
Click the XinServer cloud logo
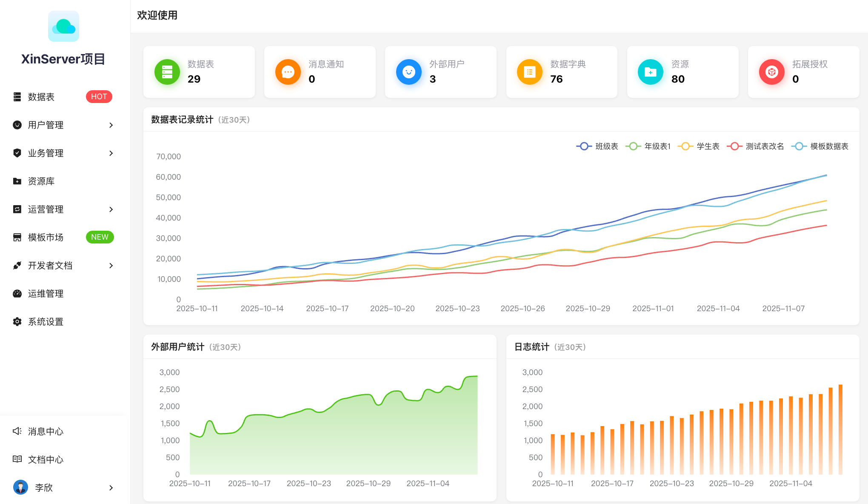(x=63, y=26)
